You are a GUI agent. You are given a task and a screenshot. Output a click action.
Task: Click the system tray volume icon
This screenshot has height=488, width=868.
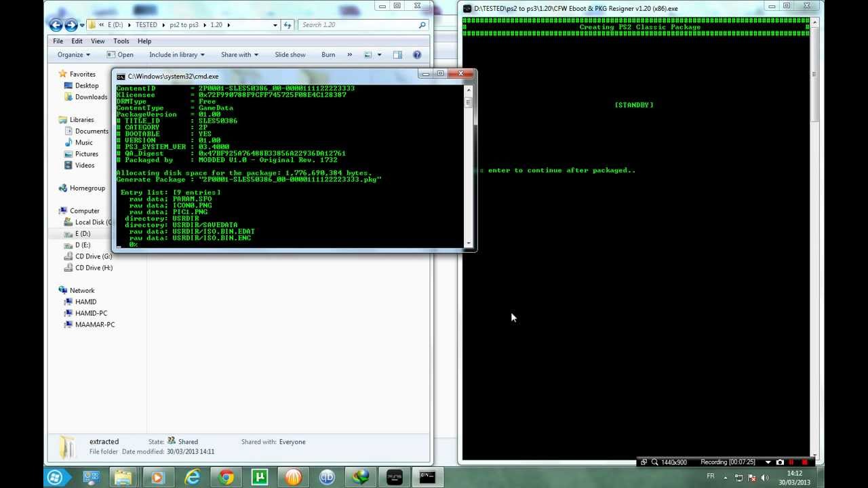766,478
